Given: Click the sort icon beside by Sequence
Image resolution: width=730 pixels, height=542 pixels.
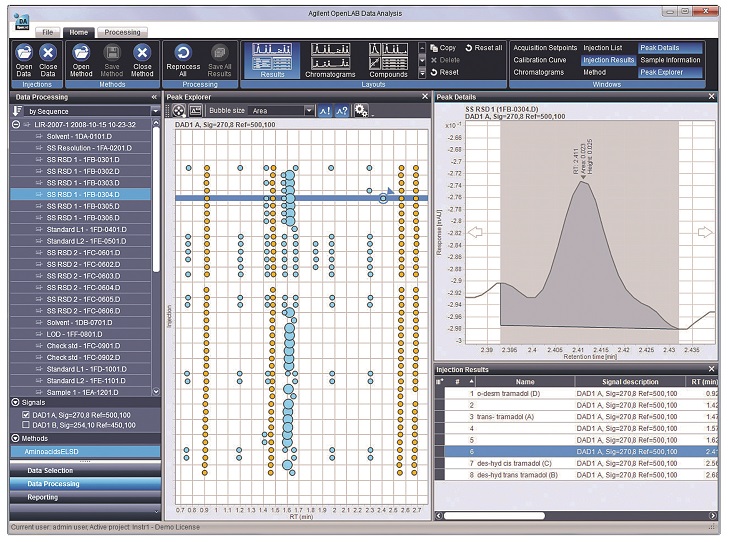Looking at the screenshot, I should [18, 111].
